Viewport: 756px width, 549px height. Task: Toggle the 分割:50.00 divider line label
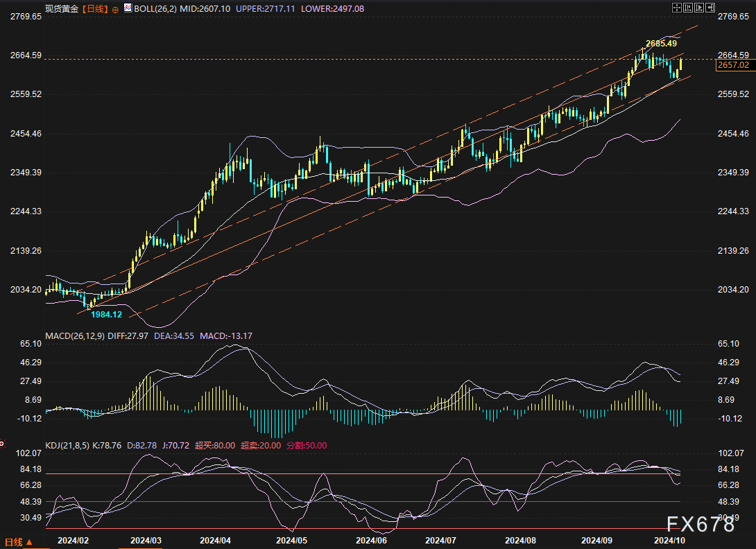306,446
